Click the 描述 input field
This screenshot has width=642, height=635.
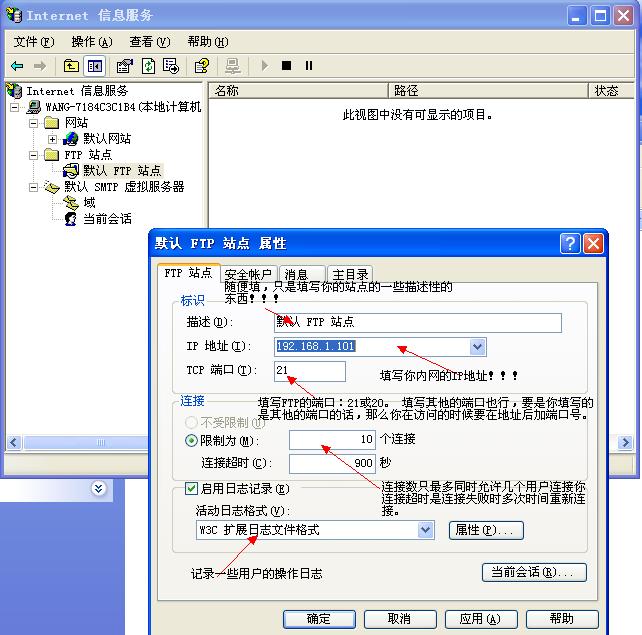418,323
